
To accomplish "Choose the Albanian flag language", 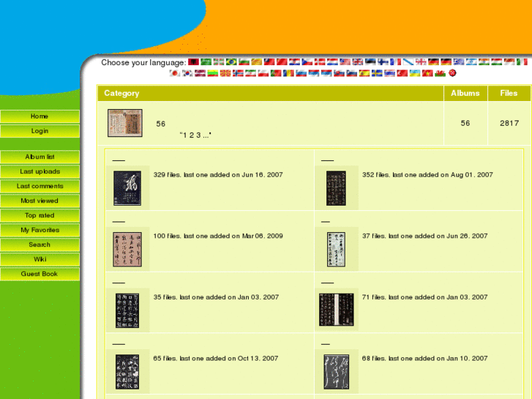I will [193, 61].
